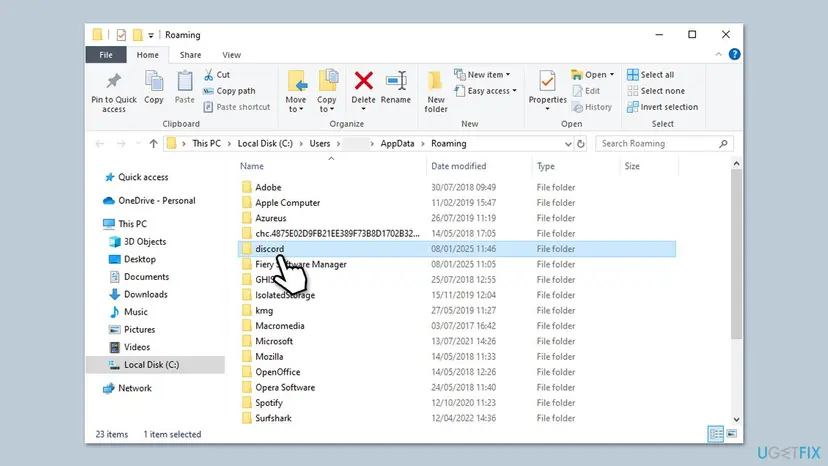Cut the selected item using scissors icon
Image resolution: width=828 pixels, height=466 pixels.
click(217, 75)
